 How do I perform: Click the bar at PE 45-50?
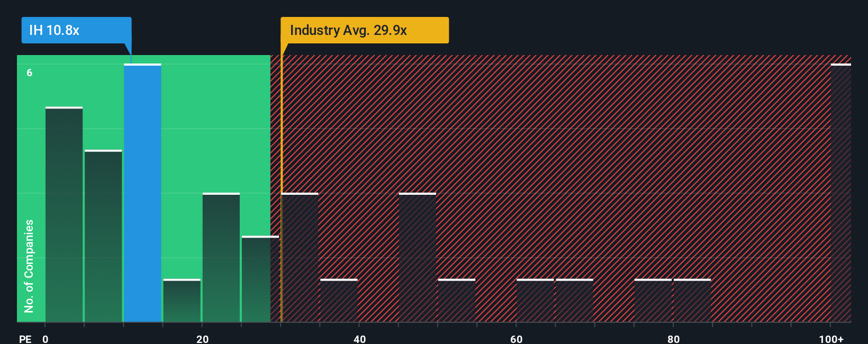418,257
